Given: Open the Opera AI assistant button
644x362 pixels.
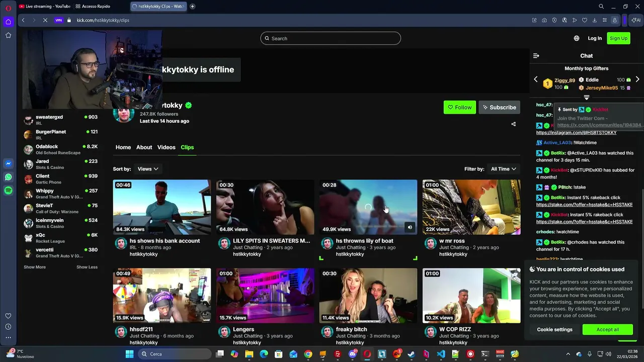Looking at the screenshot, I should 636,20.
